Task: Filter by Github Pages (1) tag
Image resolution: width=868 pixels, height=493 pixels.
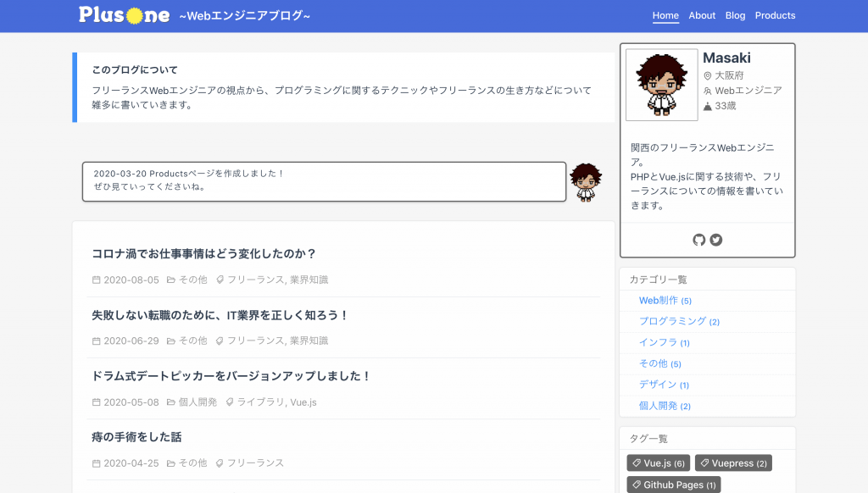Action: [674, 485]
